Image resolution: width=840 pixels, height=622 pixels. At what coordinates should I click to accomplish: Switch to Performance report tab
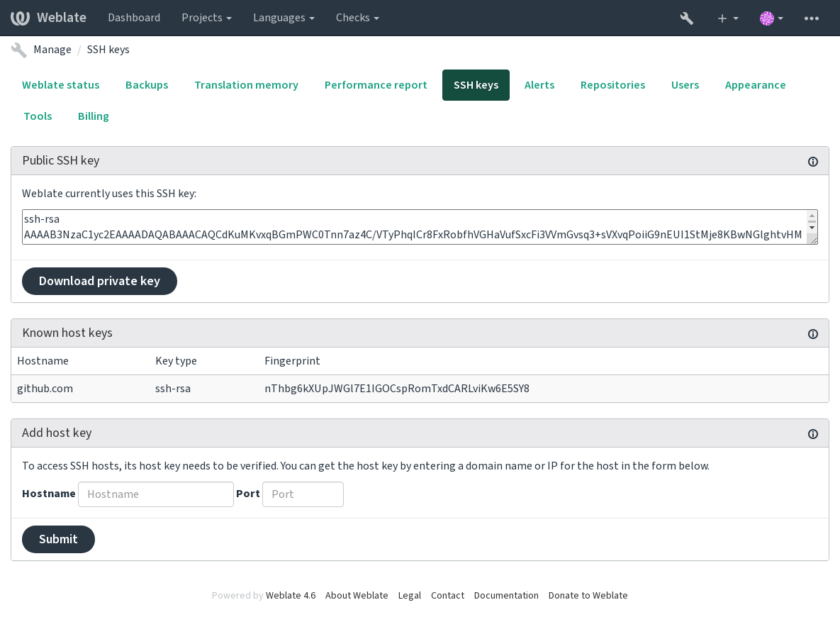click(x=376, y=84)
